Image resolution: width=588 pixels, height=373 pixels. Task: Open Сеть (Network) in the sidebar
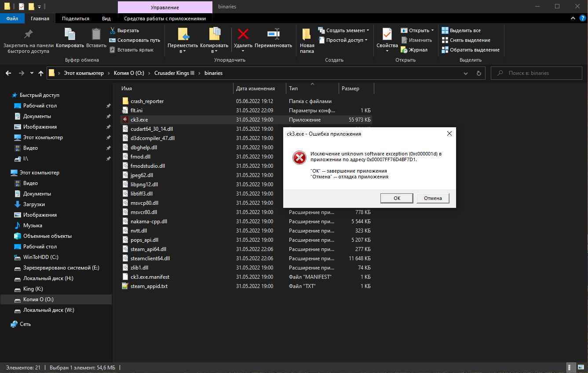tap(25, 324)
